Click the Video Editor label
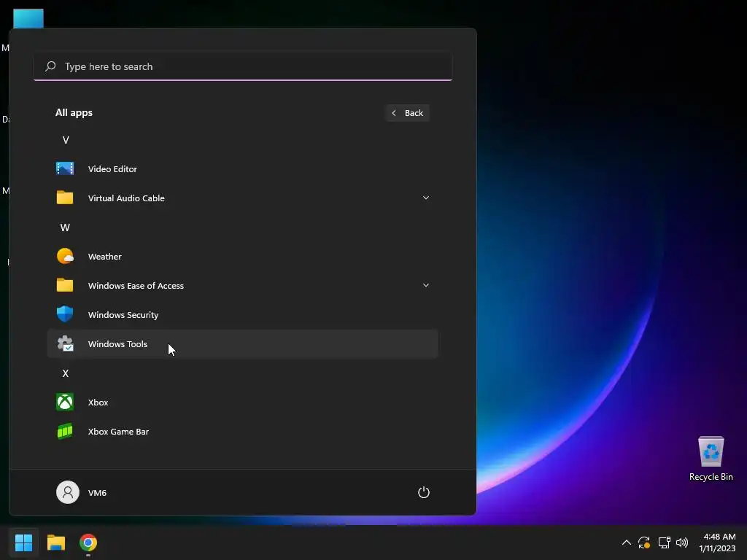 (x=112, y=169)
